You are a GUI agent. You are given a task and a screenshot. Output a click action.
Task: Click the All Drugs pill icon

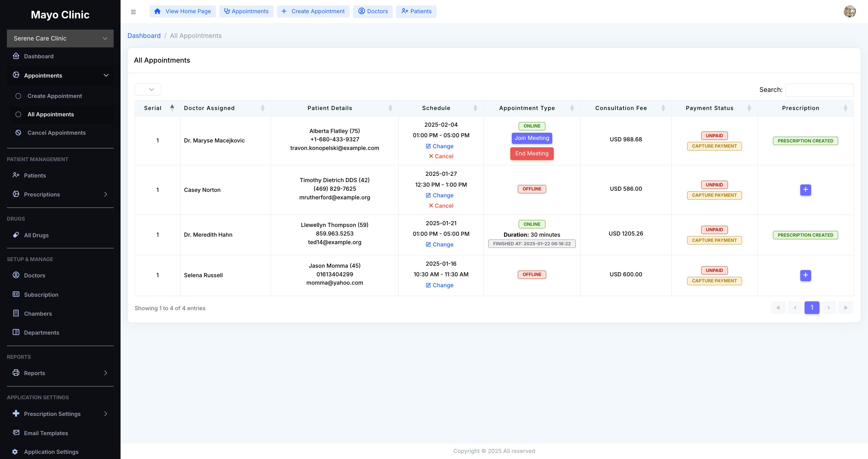coord(16,235)
